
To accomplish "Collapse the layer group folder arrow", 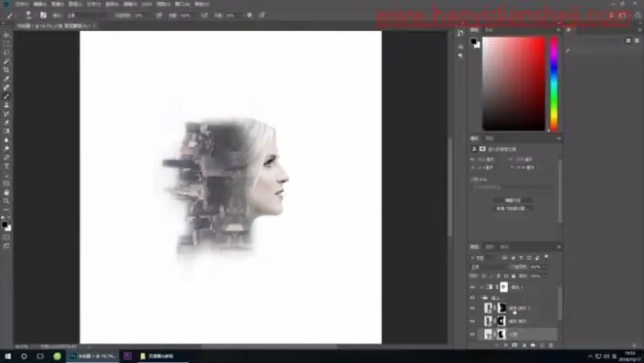I will point(480,298).
